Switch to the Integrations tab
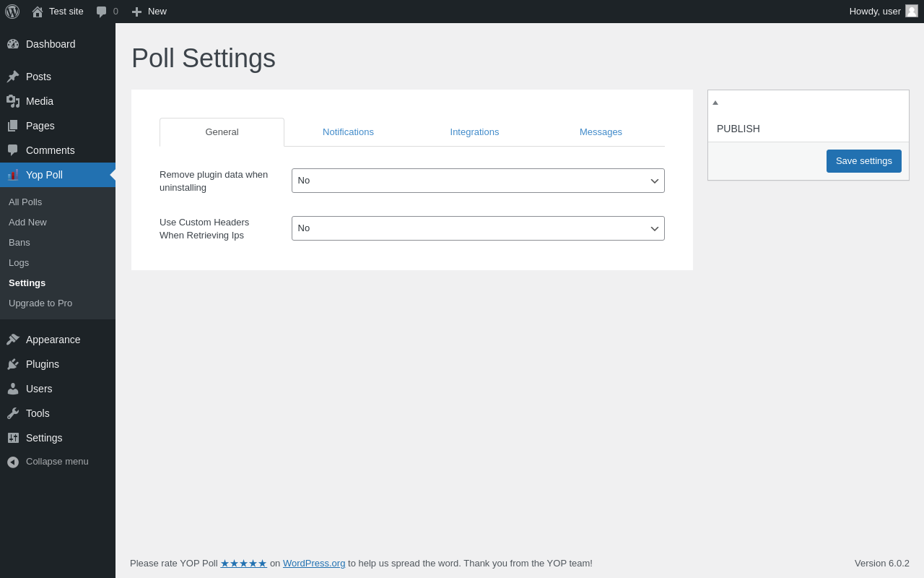Image resolution: width=924 pixels, height=578 pixels. click(x=474, y=132)
